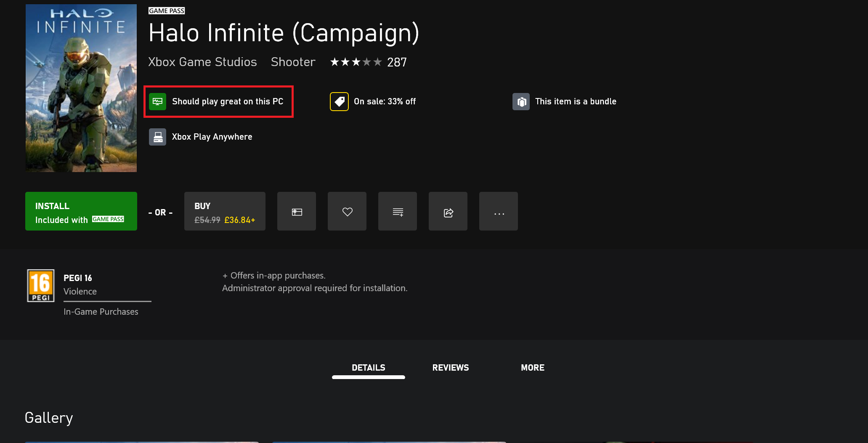This screenshot has height=443, width=868.
Task: Add game to wishlist with heart icon
Action: coord(347,212)
